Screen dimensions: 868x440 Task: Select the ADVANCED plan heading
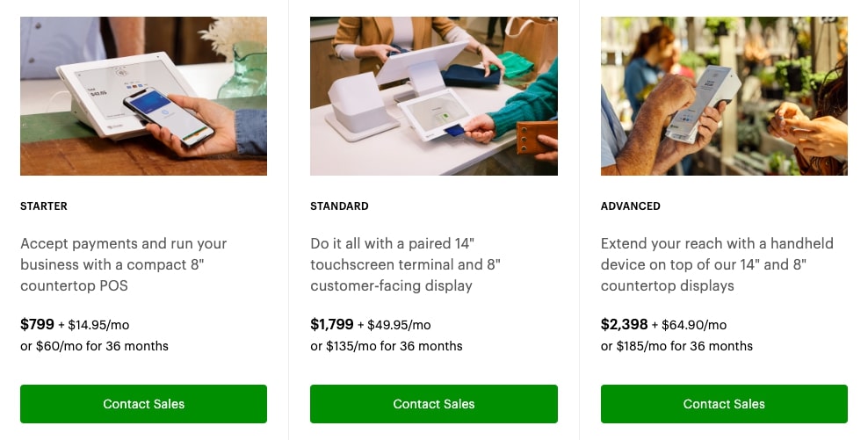(x=631, y=206)
